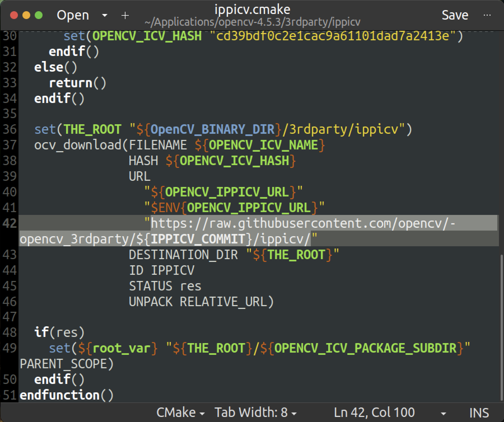Image resolution: width=504 pixels, height=422 pixels.
Task: Click OPENCV_ICV_PACKAGE_SUBDIR variable
Action: [365, 348]
